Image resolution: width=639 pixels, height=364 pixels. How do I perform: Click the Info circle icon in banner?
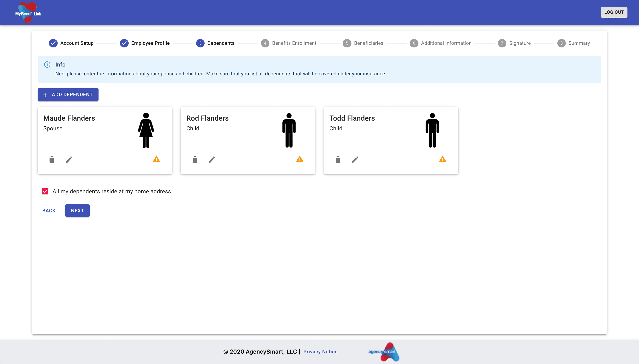[47, 65]
